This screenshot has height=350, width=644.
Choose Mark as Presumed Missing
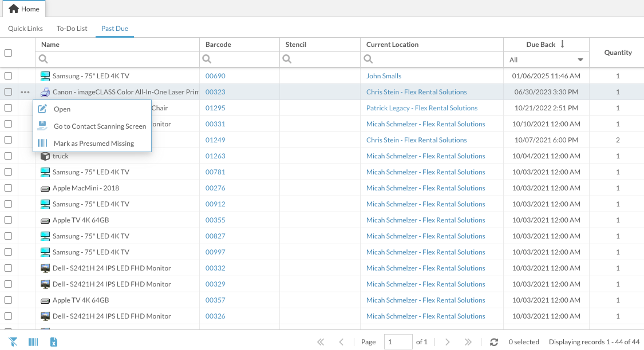coord(92,143)
